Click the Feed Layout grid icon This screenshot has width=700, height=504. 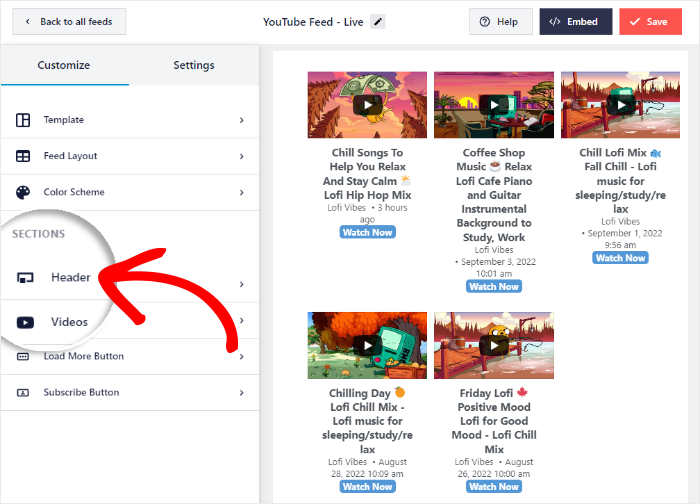[23, 156]
